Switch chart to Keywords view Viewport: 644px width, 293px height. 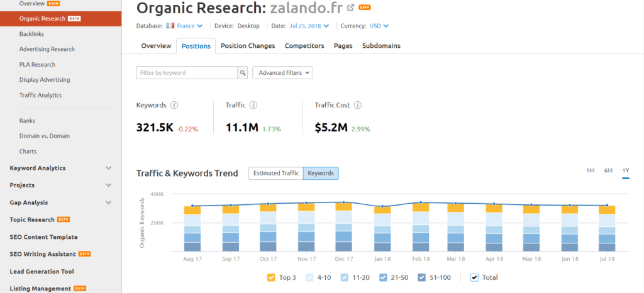coord(321,173)
